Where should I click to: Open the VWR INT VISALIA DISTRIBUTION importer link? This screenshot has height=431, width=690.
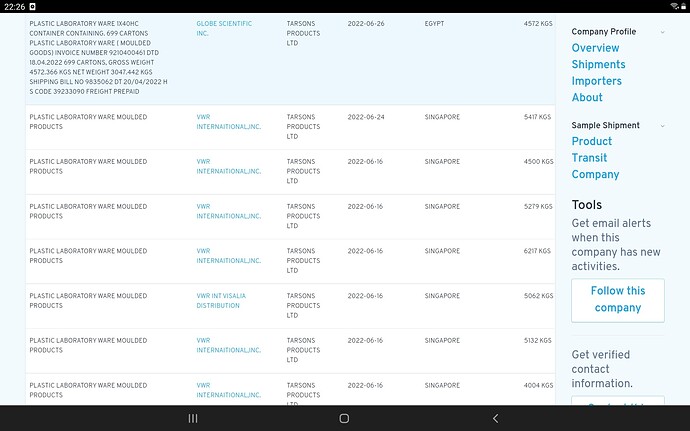pos(221,301)
